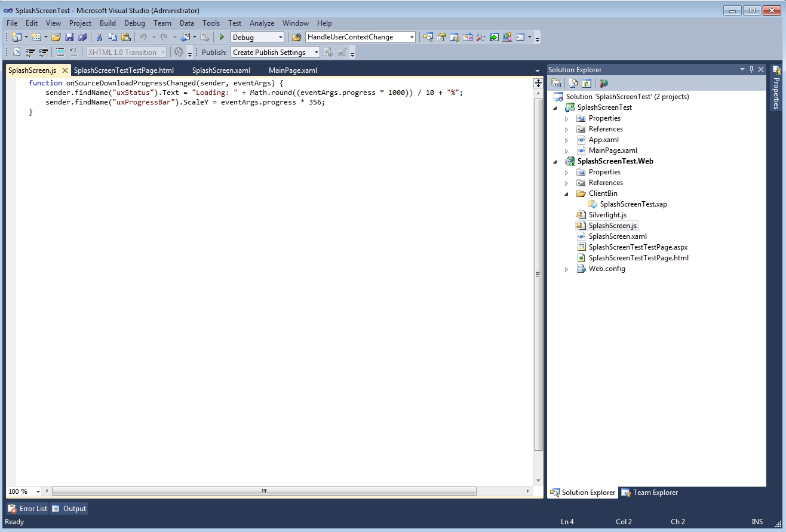Open the Build menu
Viewport: 786px width, 532px height.
(108, 23)
